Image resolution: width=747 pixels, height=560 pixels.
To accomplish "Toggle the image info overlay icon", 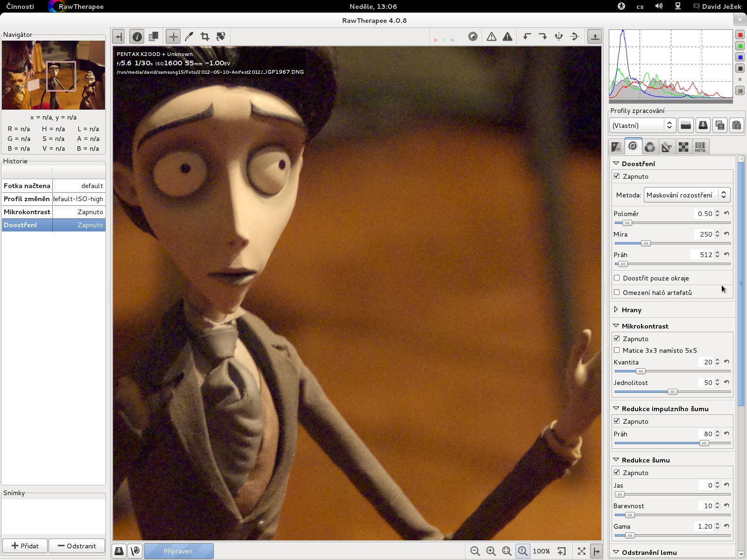I will point(137,36).
